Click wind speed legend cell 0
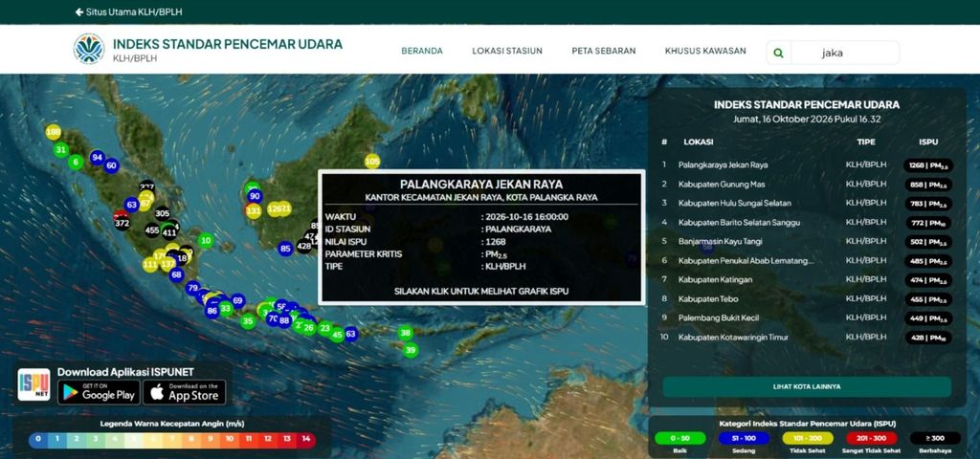This screenshot has width=980, height=459. pyautogui.click(x=38, y=440)
